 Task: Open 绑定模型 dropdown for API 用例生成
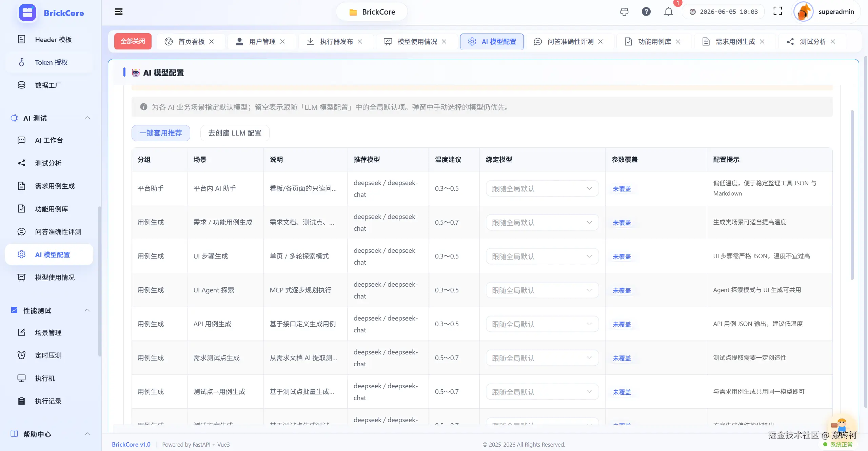pyautogui.click(x=542, y=324)
